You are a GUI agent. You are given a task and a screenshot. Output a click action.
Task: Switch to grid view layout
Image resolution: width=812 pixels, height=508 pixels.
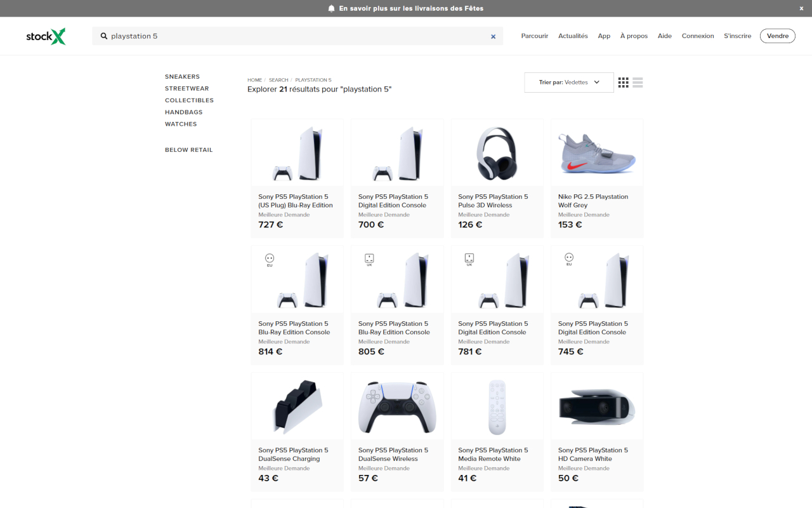pyautogui.click(x=624, y=83)
